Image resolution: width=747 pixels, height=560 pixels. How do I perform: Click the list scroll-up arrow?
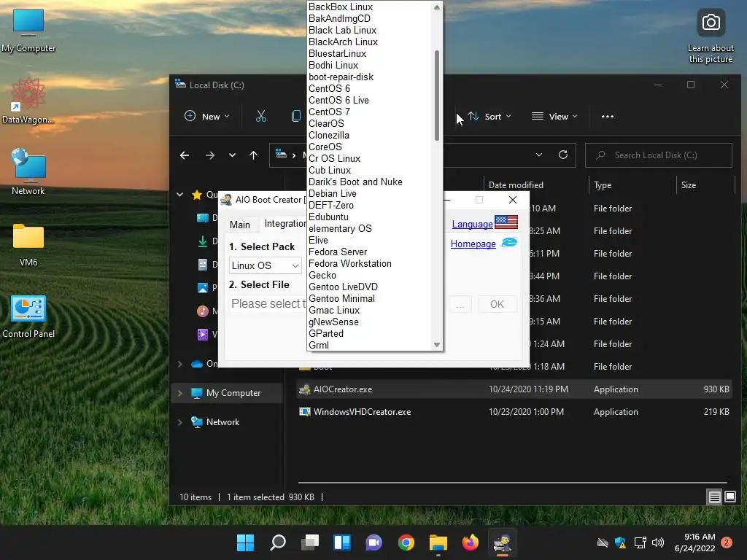[437, 7]
